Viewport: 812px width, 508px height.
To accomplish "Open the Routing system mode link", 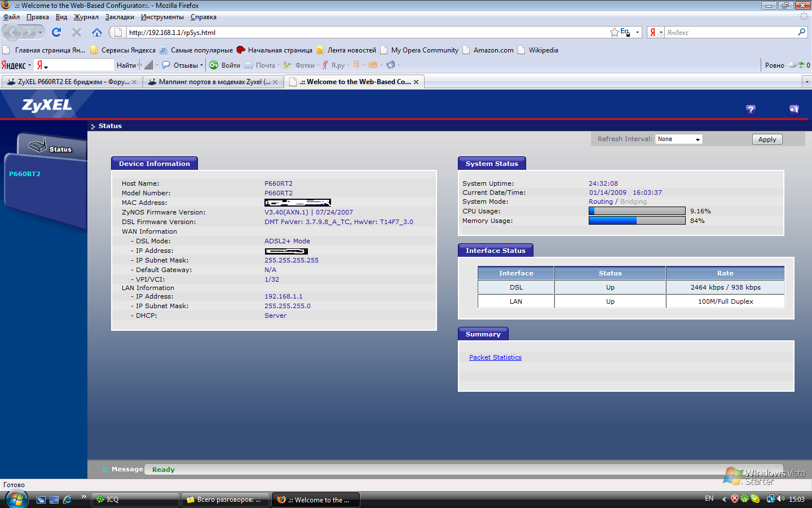I will click(x=601, y=202).
